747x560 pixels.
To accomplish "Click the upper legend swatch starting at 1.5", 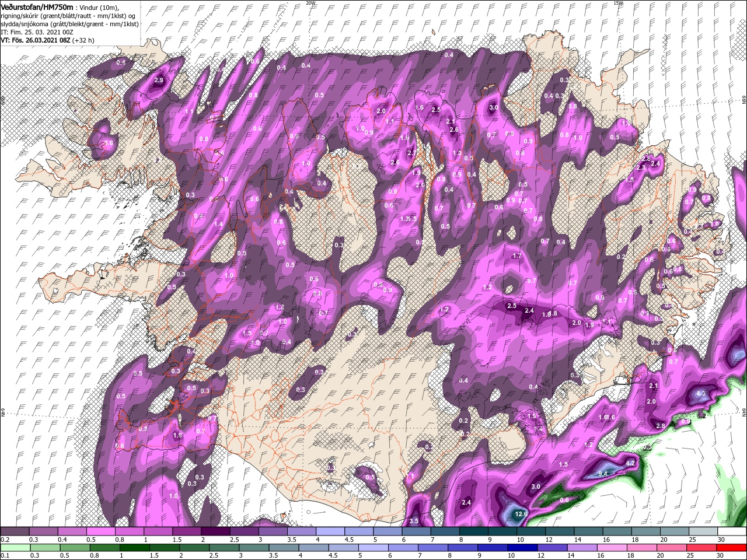I will 186,531.
